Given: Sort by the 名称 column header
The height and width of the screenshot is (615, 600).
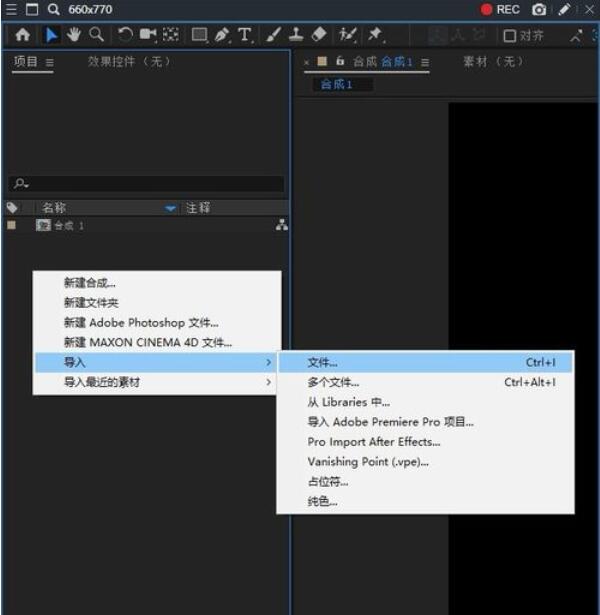Looking at the screenshot, I should (54, 207).
